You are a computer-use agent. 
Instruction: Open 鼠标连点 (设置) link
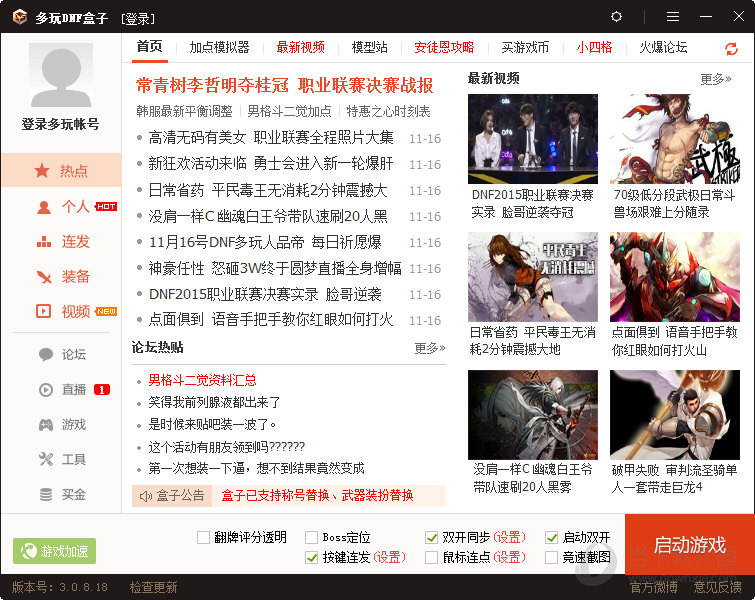point(509,558)
